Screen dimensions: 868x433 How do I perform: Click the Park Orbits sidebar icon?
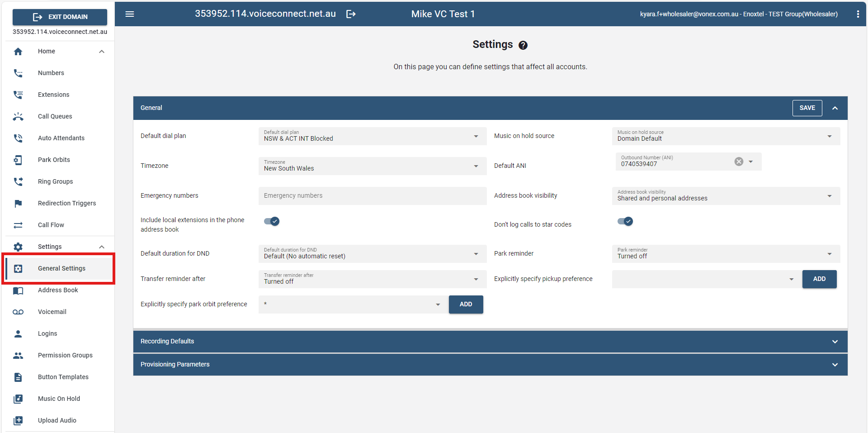point(18,160)
